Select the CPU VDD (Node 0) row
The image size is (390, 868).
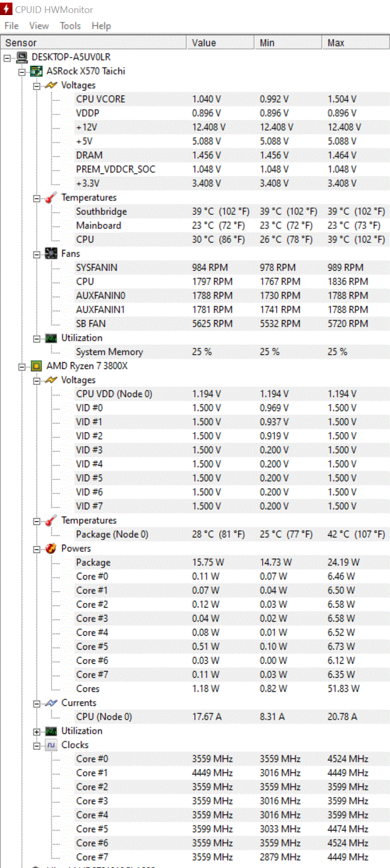232,394
